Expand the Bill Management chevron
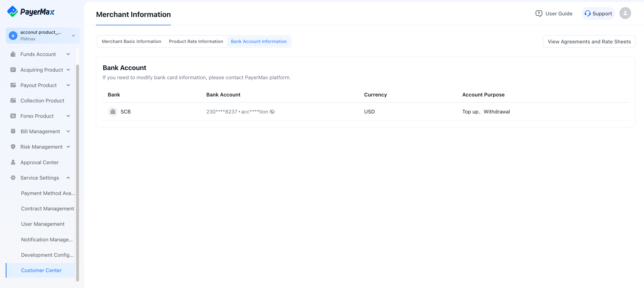 click(x=68, y=131)
